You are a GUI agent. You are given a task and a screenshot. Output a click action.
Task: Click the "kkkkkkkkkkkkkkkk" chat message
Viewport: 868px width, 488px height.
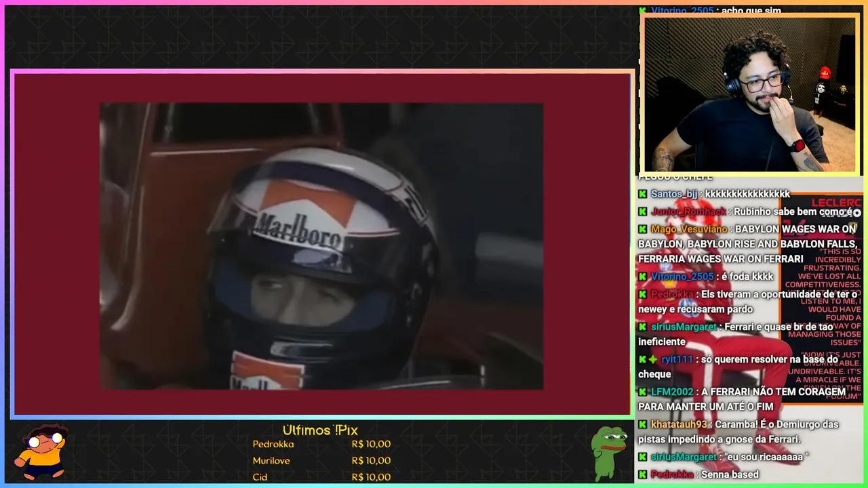(747, 194)
